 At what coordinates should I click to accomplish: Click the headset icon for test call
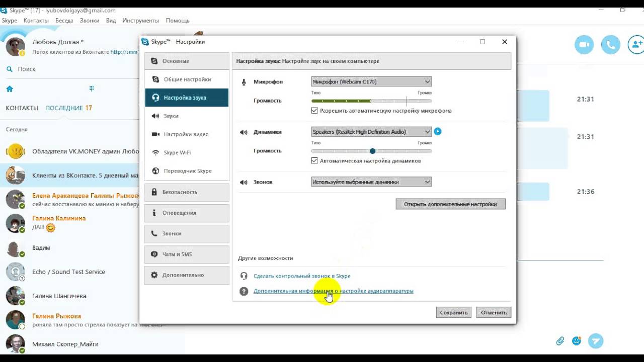point(244,276)
